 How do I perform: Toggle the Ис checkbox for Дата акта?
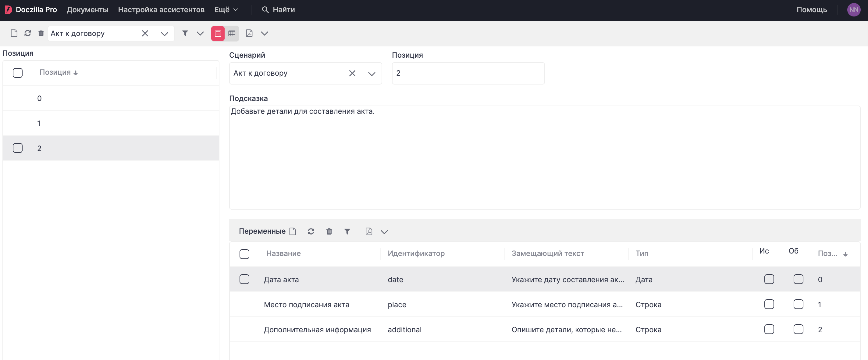[x=769, y=279]
